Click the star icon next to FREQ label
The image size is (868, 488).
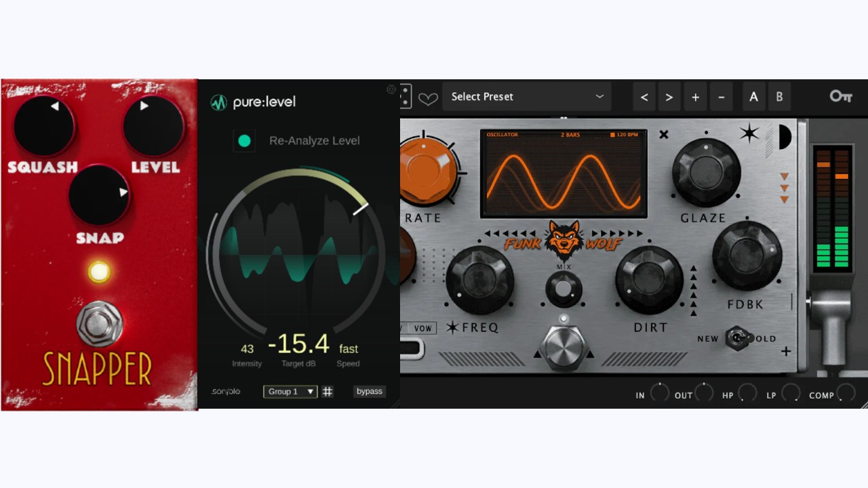point(452,327)
